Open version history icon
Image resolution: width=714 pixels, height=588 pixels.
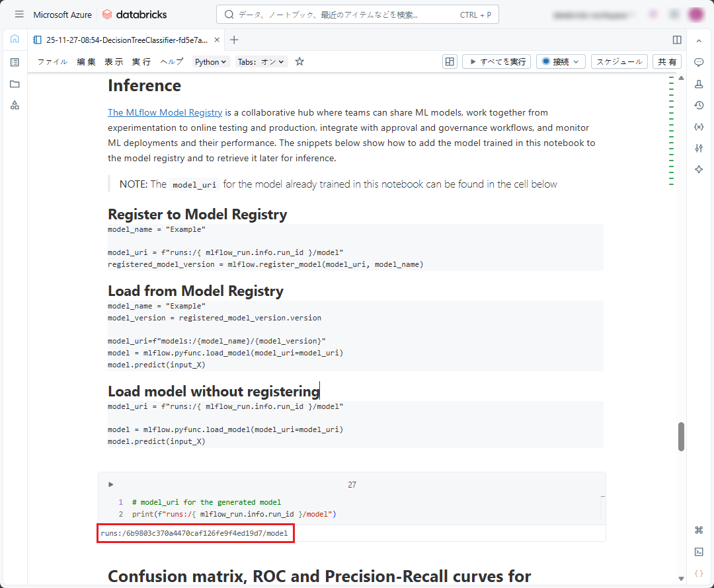pos(699,106)
